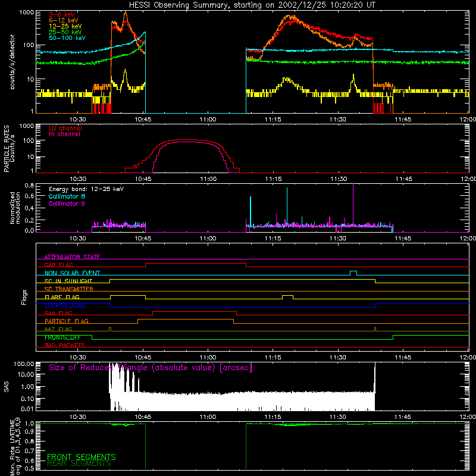Click the Normalized modulation axis label
This screenshot has width=476, height=476.
[x=15, y=208]
